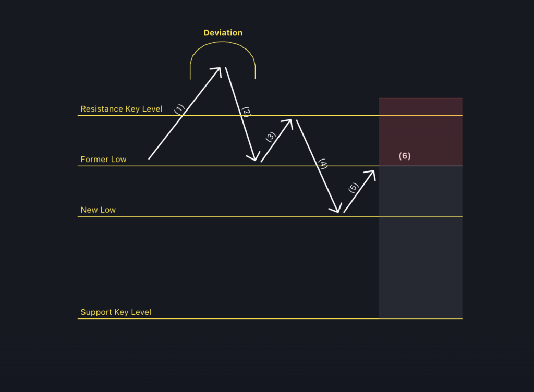Click the arrowhead tip of arrow (1)
534x392 pixels.
tap(220, 68)
